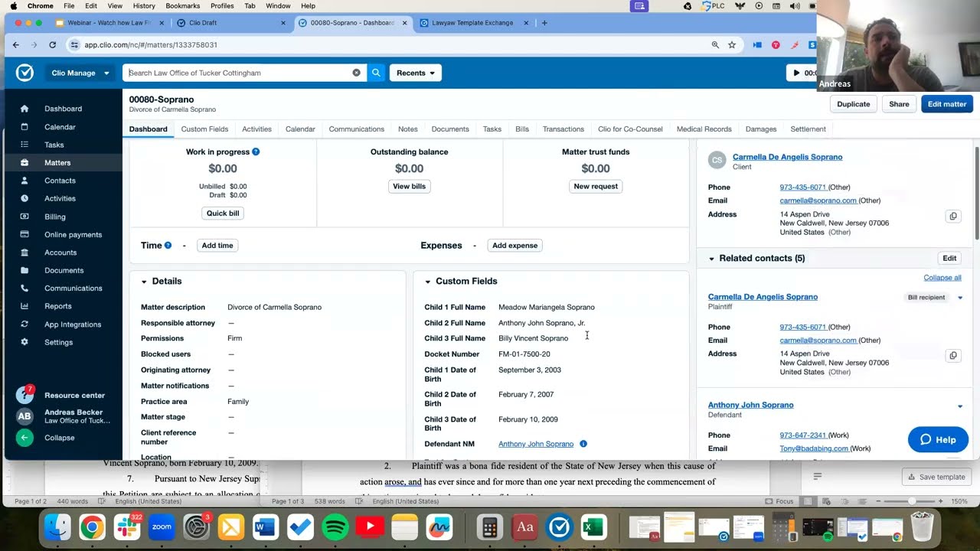980x551 pixels.
Task: Open Accounts in the sidebar
Action: tap(60, 253)
